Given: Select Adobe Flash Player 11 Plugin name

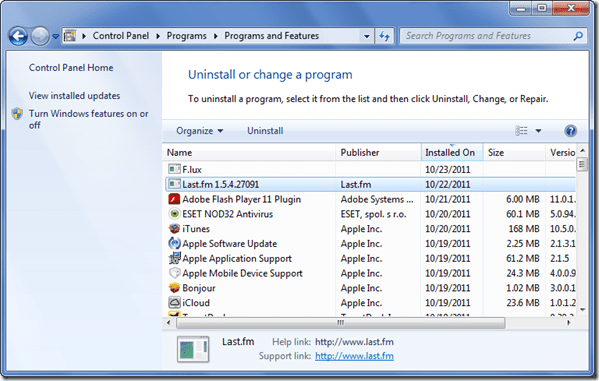Looking at the screenshot, I should 241,199.
